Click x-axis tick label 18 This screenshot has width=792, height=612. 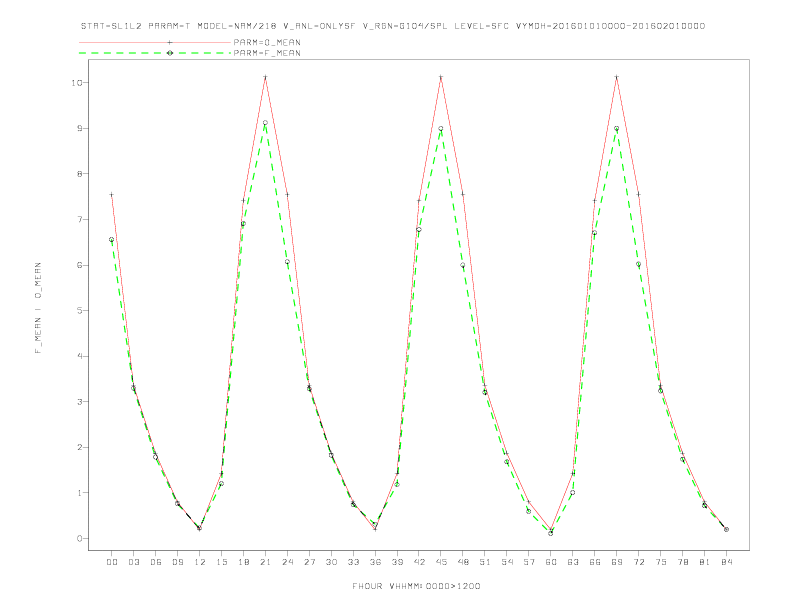pyautogui.click(x=243, y=562)
